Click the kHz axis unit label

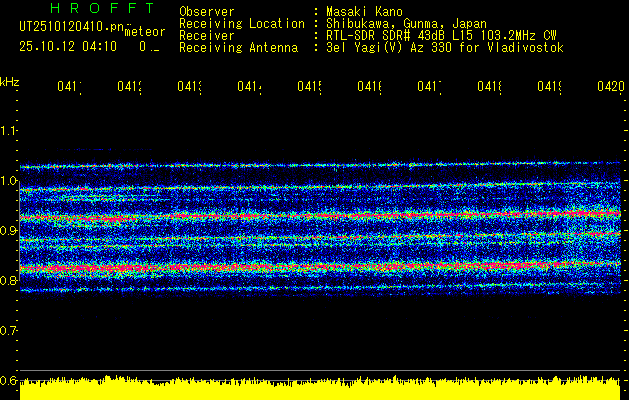click(9, 80)
